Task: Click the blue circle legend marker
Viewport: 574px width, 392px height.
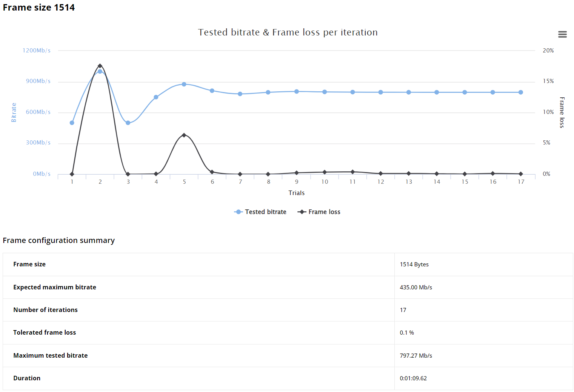Action: (x=238, y=212)
